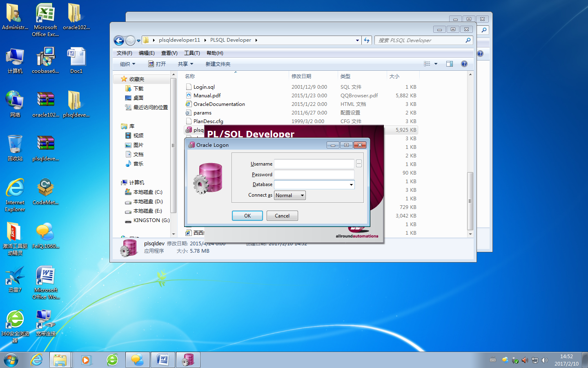
Task: Launch 迅雷7 desktop shortcut
Action: click(x=15, y=279)
